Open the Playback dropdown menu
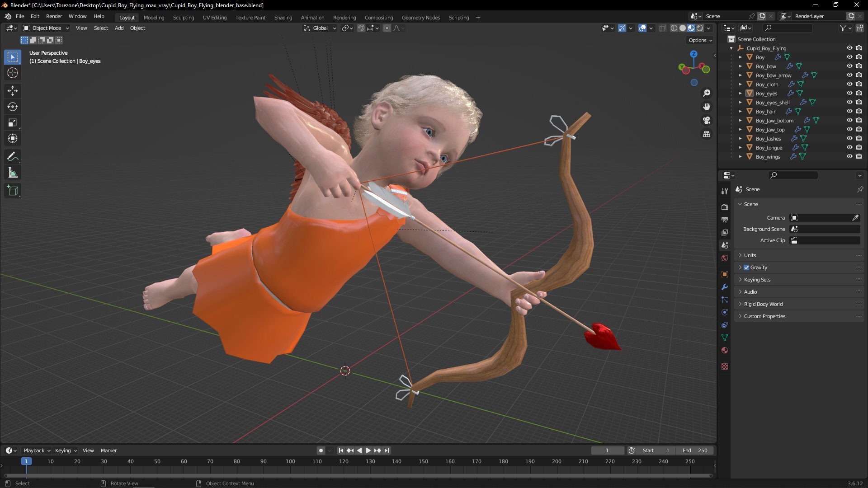The width and height of the screenshot is (868, 488). pyautogui.click(x=37, y=450)
